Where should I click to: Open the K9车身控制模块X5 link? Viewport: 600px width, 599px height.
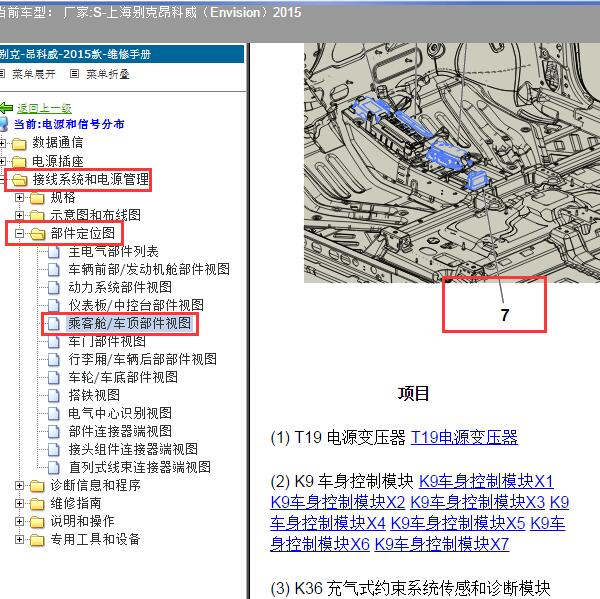click(458, 523)
